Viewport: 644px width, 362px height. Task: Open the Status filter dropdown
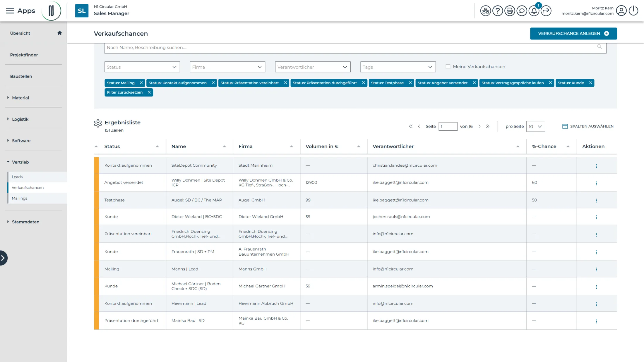142,67
